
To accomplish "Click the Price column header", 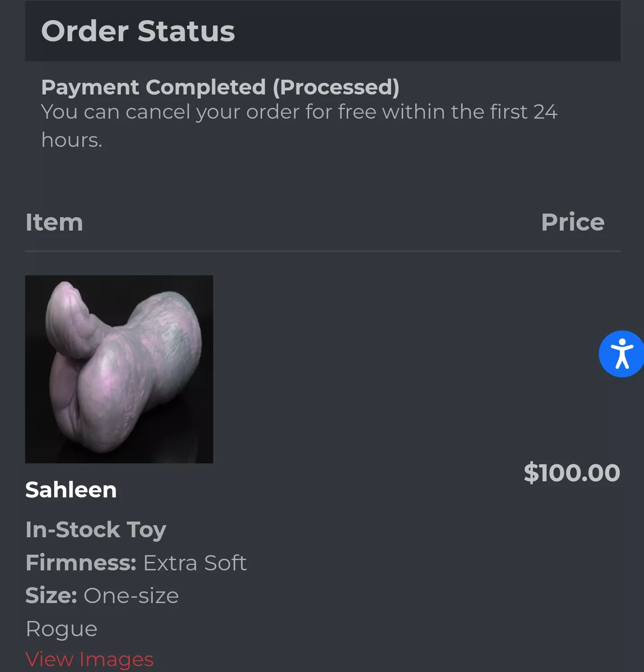I will click(572, 222).
